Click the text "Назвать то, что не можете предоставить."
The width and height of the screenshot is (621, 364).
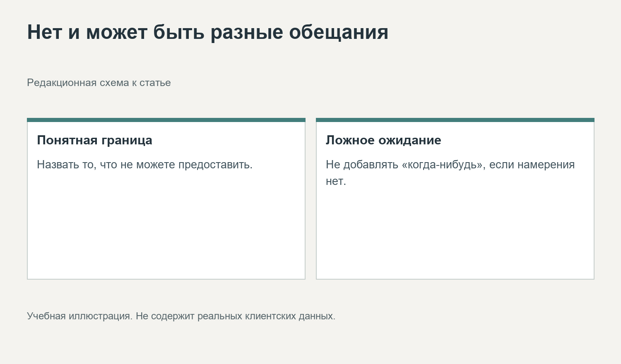(145, 165)
